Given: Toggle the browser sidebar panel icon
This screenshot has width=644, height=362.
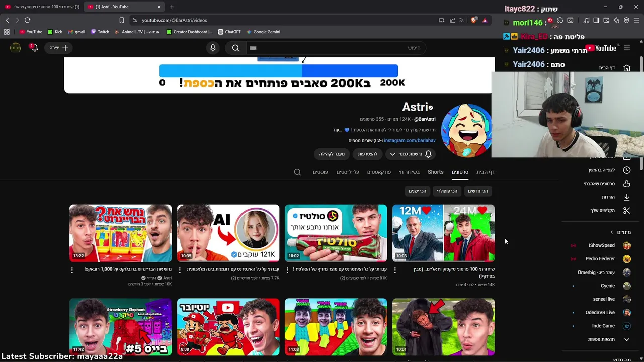Looking at the screenshot, I should [x=596, y=20].
